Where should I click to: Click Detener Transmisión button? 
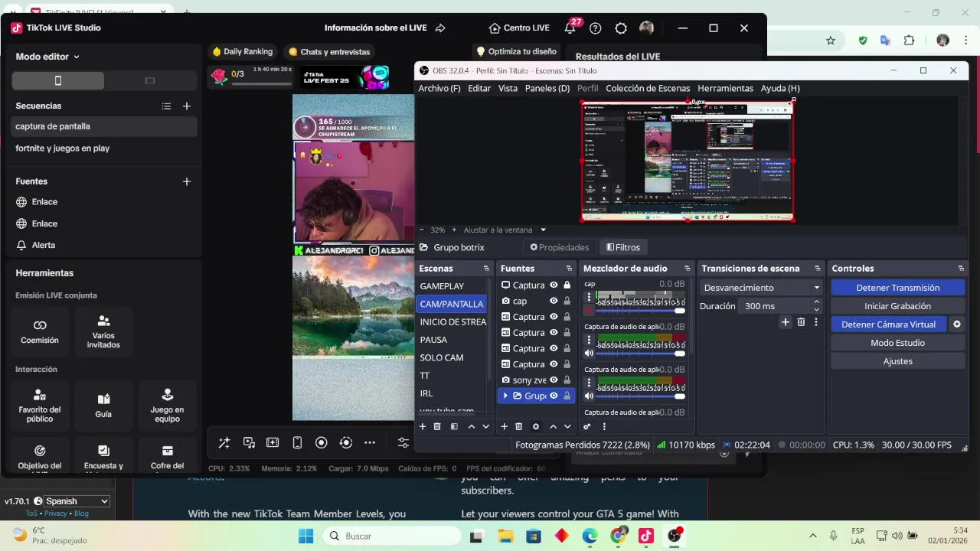coord(898,288)
